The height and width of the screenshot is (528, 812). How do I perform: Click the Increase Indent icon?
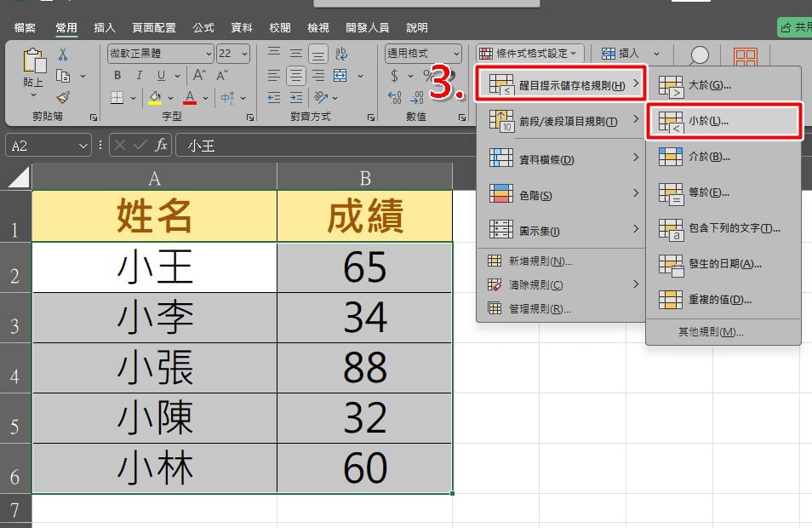click(296, 97)
